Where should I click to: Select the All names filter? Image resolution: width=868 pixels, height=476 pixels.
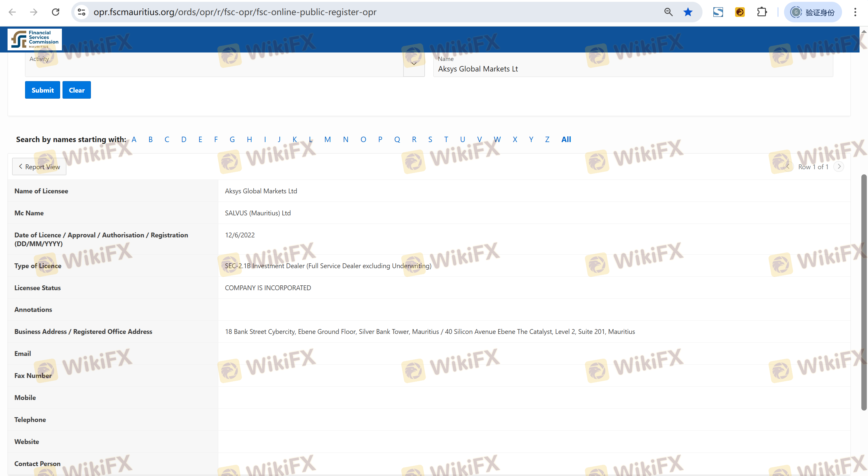(x=566, y=139)
